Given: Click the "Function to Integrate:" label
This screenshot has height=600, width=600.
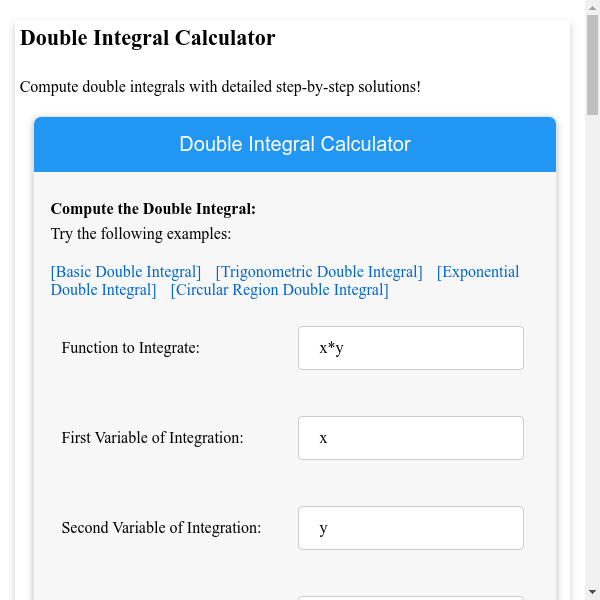Looking at the screenshot, I should (131, 348).
